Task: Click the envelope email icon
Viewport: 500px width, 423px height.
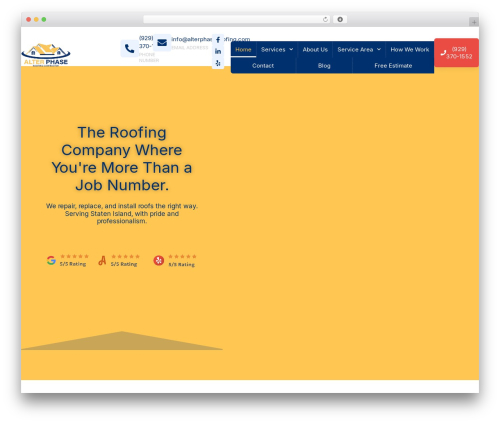Action: (162, 43)
